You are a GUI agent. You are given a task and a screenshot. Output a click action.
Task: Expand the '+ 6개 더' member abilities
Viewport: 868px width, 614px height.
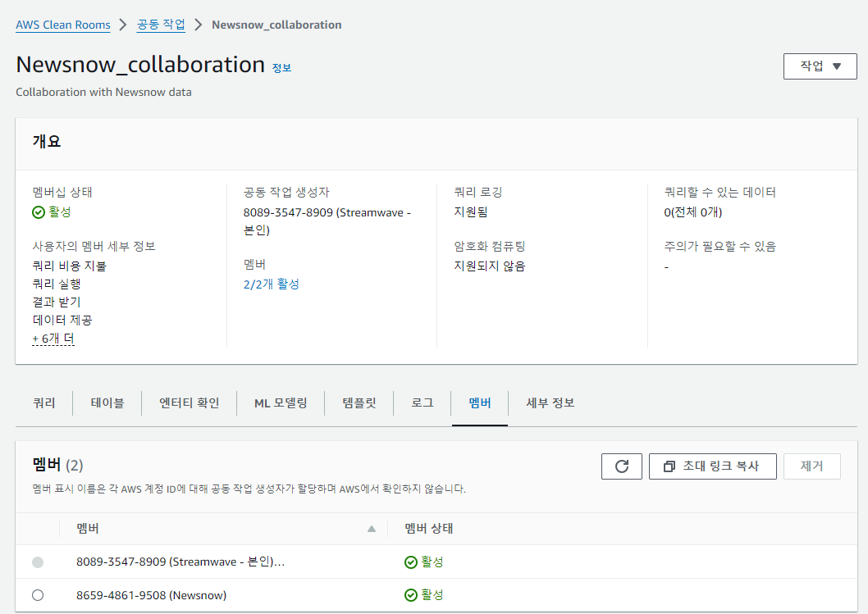click(53, 338)
